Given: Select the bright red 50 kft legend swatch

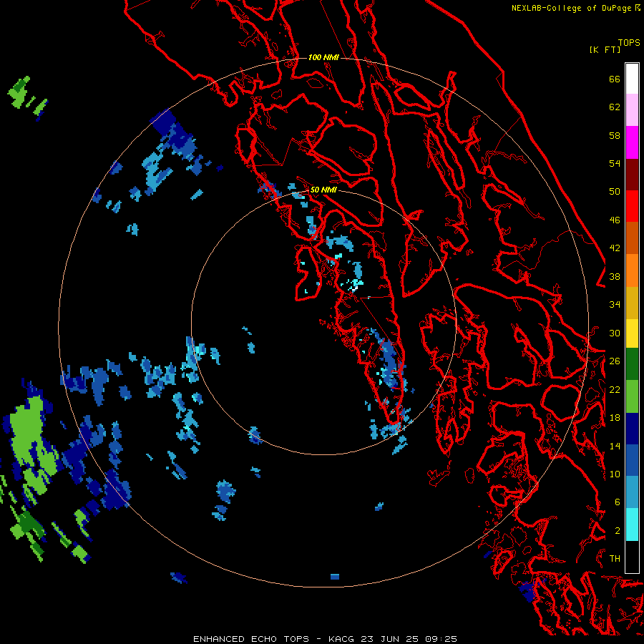Looking at the screenshot, I should (x=632, y=206).
